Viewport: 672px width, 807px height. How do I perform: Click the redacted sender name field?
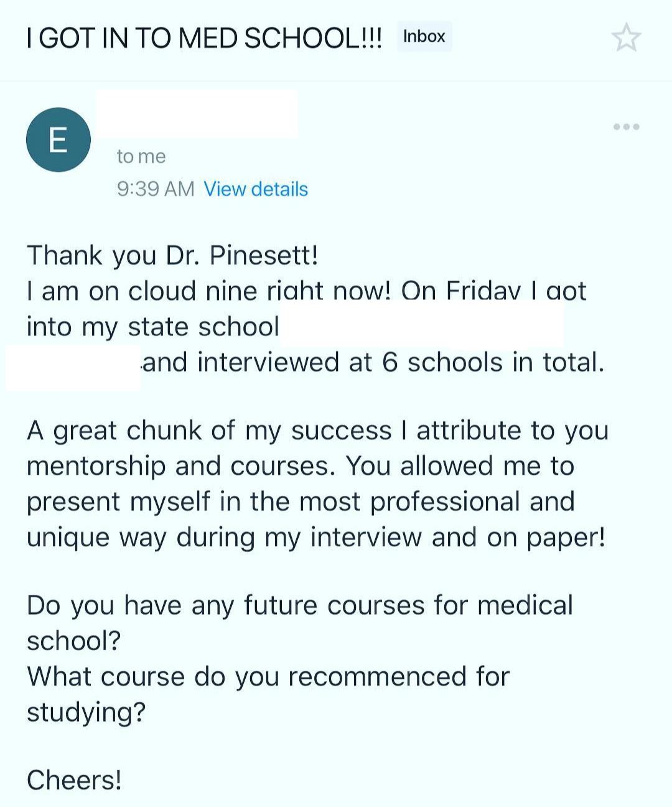click(x=197, y=113)
